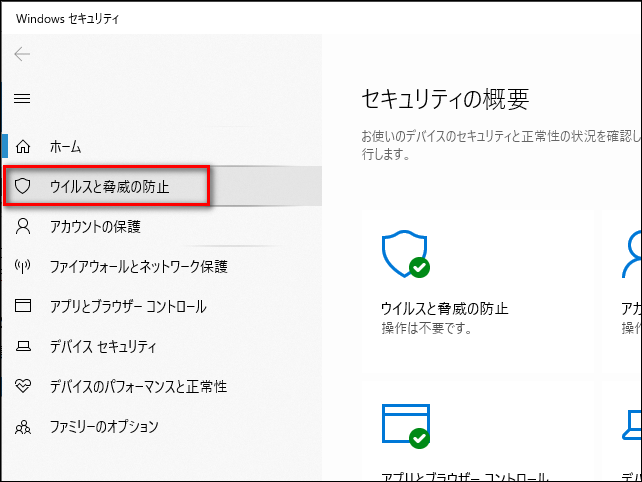Click the family people icon
642x482 pixels.
pyautogui.click(x=23, y=427)
